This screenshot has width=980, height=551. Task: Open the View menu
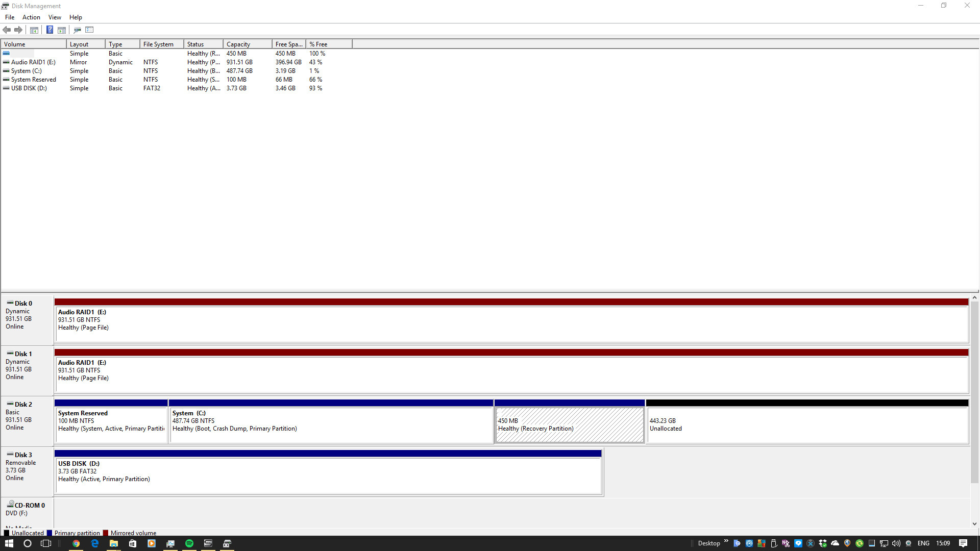click(55, 17)
